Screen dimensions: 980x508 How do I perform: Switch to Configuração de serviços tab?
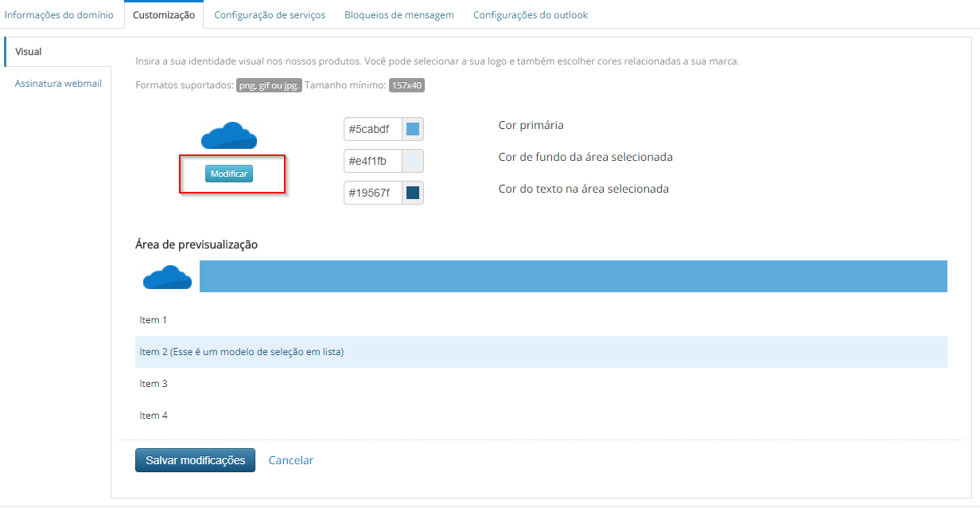pyautogui.click(x=270, y=15)
